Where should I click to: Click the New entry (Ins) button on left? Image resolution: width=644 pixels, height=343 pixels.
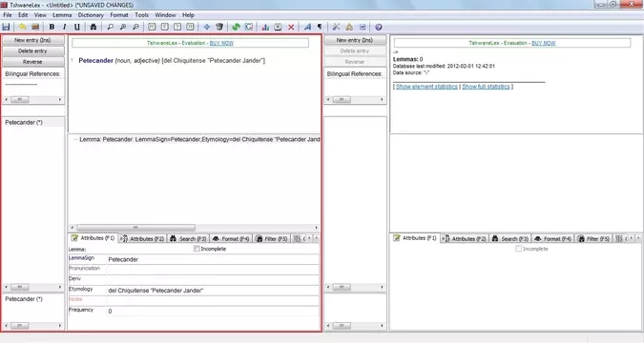point(32,40)
